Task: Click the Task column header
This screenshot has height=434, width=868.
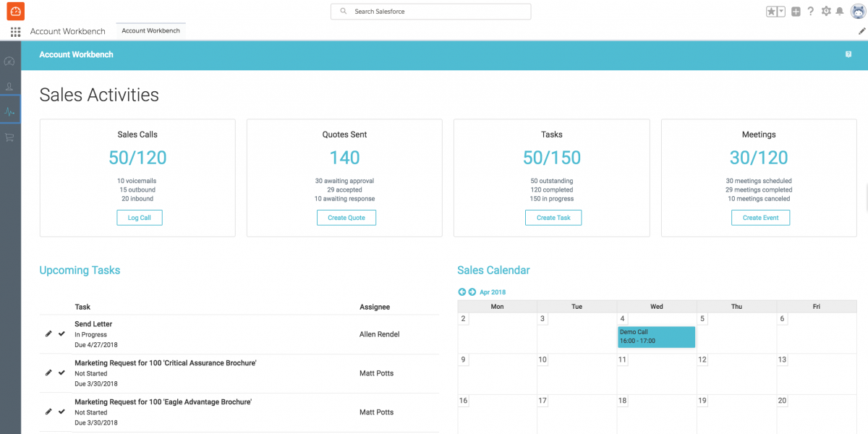Action: pyautogui.click(x=82, y=307)
